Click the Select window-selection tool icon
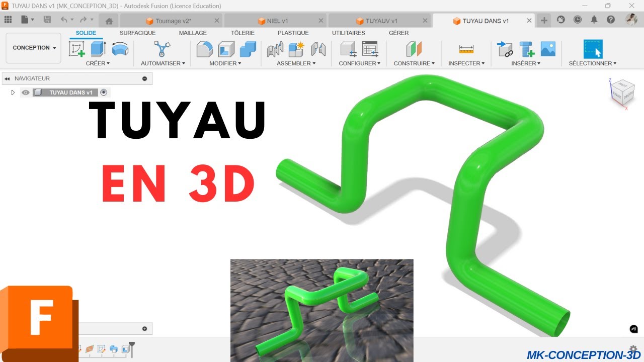644x362 pixels. pos(593,49)
